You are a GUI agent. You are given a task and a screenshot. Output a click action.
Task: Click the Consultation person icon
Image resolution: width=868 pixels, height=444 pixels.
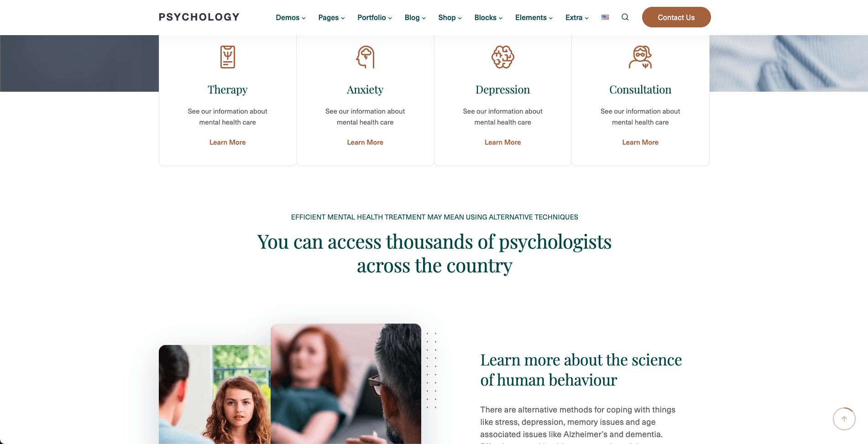pos(640,57)
